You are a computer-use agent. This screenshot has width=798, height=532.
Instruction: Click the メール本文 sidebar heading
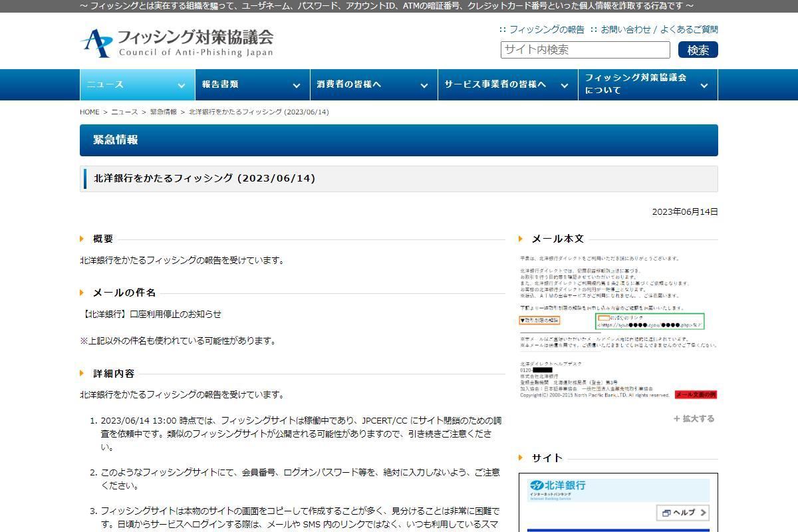point(558,239)
